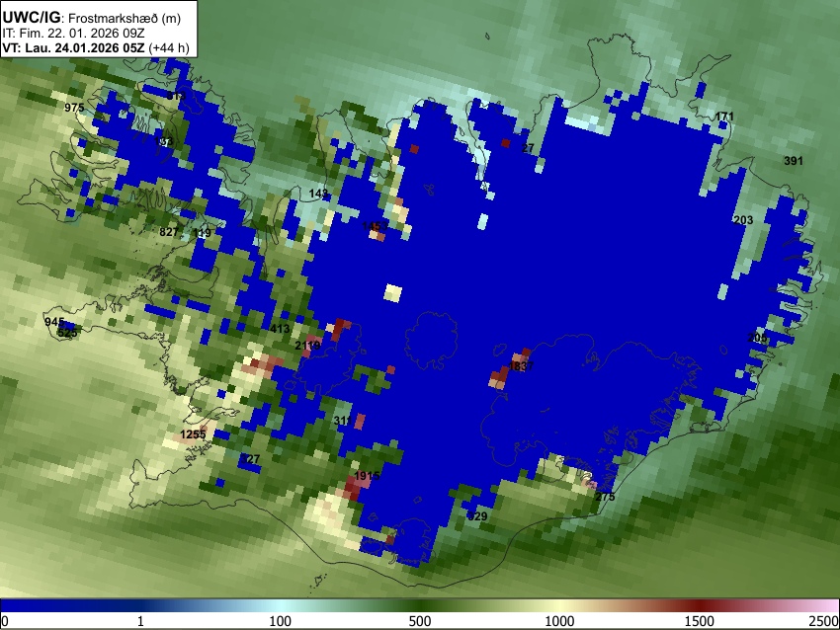Click the map value "1837"
Screen dimensions: 840x630
521,366
